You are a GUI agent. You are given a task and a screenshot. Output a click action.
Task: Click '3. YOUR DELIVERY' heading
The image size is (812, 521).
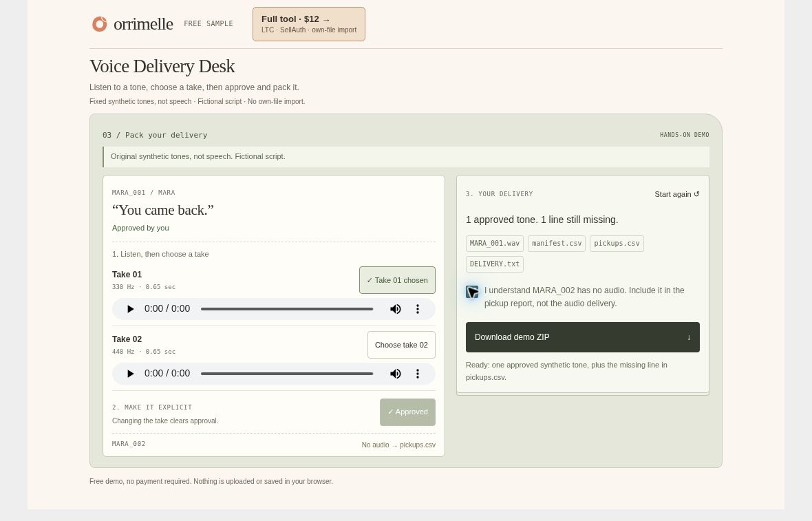point(499,194)
